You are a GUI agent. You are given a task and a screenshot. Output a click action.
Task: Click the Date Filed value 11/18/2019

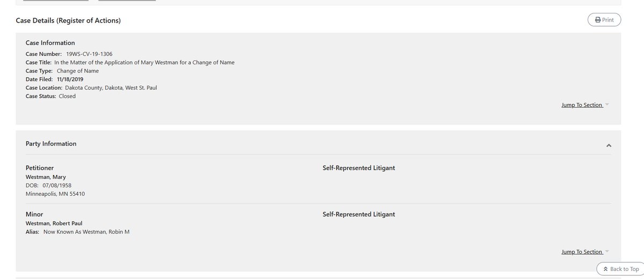70,79
